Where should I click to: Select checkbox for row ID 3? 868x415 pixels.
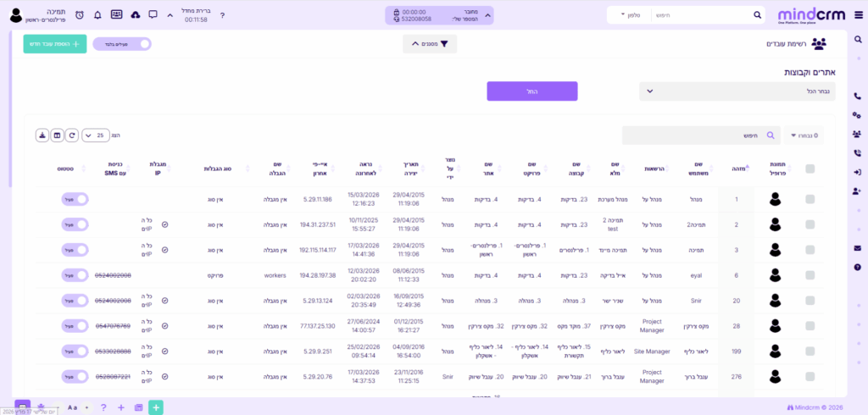coord(810,250)
